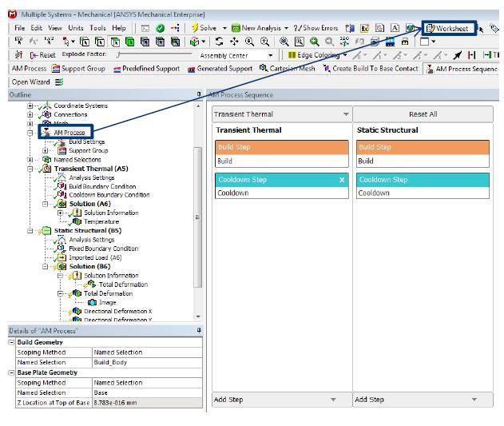Screen dimensions: 504x426
Task: Click Z Location at Top of Base value
Action: 147,403
